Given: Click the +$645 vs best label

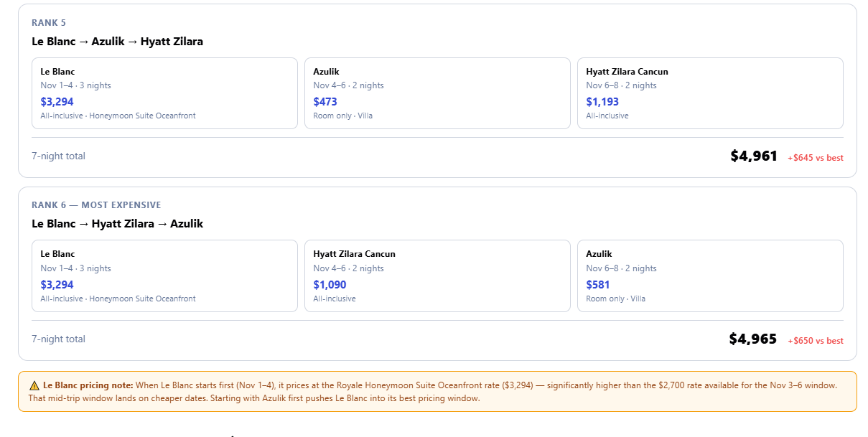Looking at the screenshot, I should pos(816,158).
